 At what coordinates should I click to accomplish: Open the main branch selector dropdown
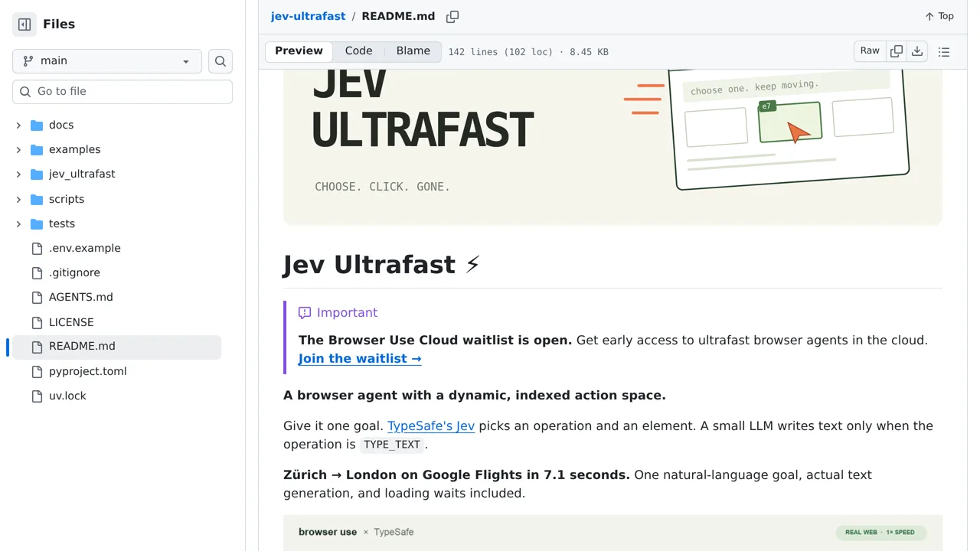click(x=107, y=61)
